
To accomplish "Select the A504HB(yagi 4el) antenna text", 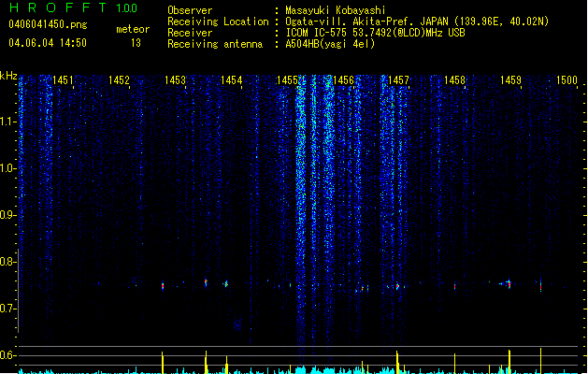I will 330,44.
